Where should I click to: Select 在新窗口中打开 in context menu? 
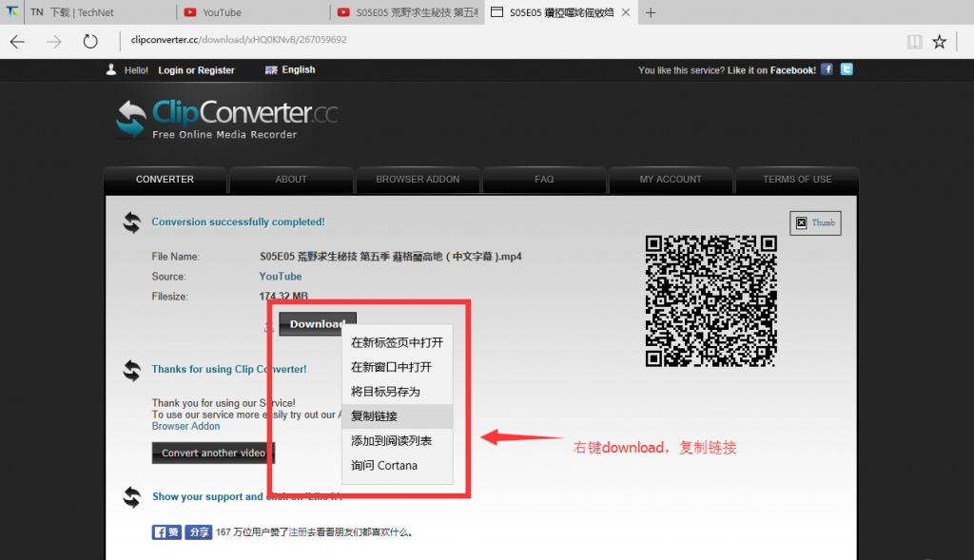coord(398,367)
